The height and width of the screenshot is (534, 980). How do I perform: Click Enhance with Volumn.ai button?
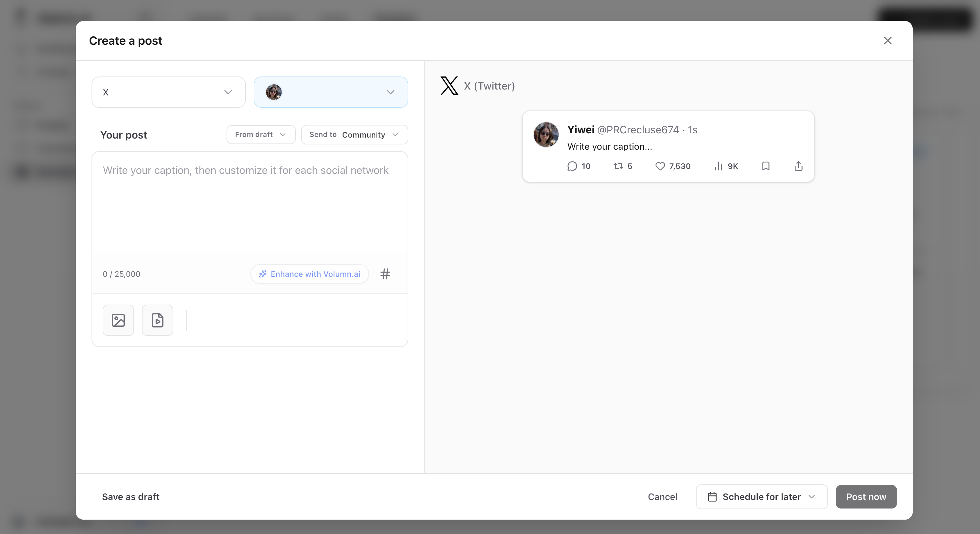coord(309,274)
